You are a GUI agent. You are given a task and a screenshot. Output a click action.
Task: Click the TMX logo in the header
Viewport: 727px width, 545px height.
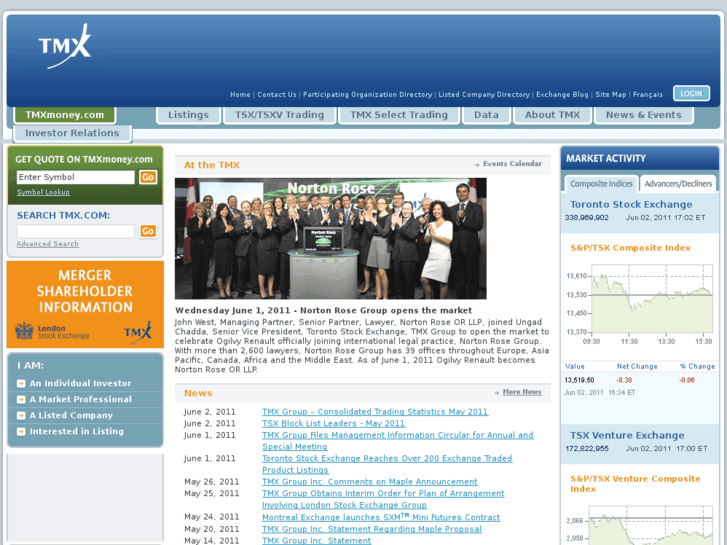(64, 46)
